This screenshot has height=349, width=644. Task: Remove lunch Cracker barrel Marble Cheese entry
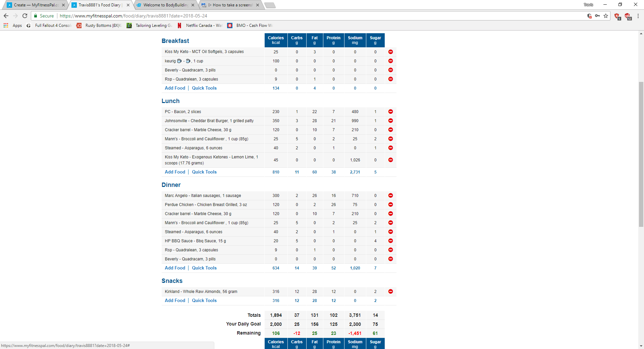point(390,130)
